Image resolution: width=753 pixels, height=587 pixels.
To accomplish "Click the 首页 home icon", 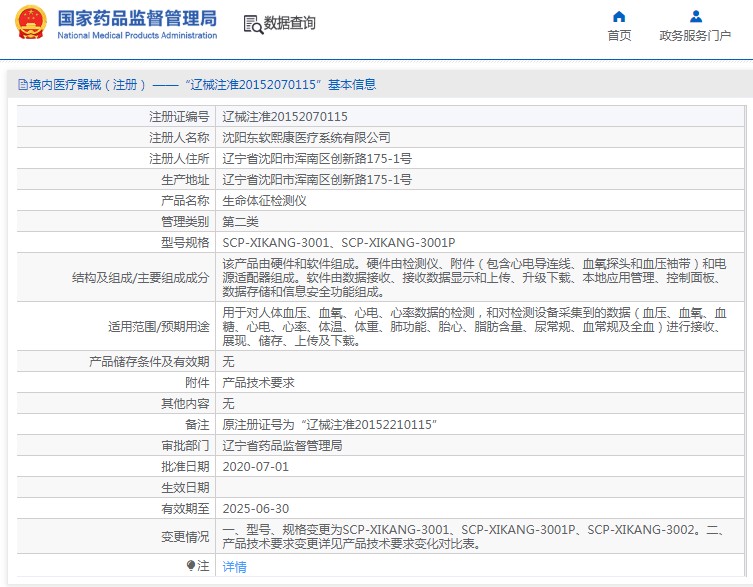I will pyautogui.click(x=619, y=17).
